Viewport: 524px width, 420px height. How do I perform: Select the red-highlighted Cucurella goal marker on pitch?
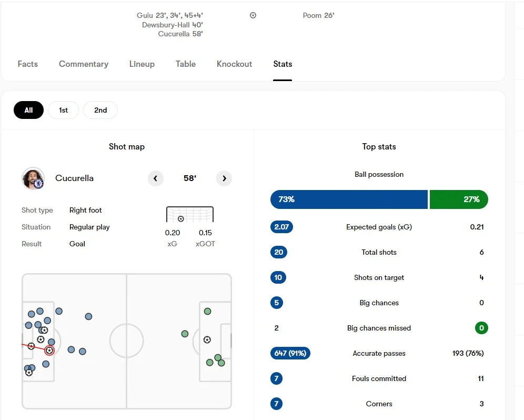[x=49, y=350]
